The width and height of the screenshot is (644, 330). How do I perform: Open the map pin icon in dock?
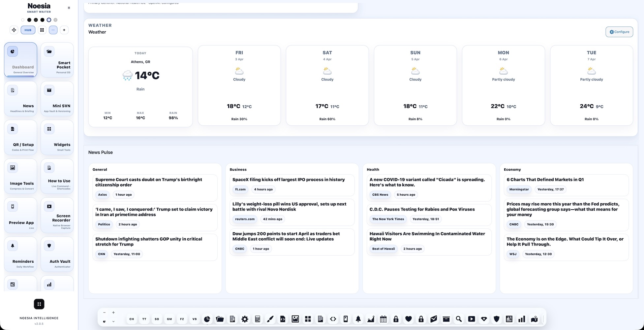pyautogui.click(x=534, y=319)
